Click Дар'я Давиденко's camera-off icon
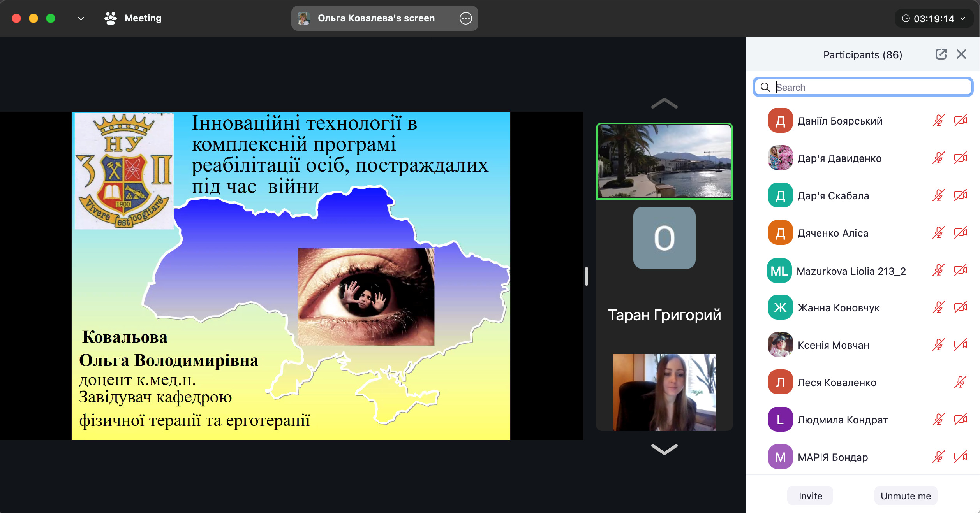Screen dimensions: 980x513 click(960, 158)
